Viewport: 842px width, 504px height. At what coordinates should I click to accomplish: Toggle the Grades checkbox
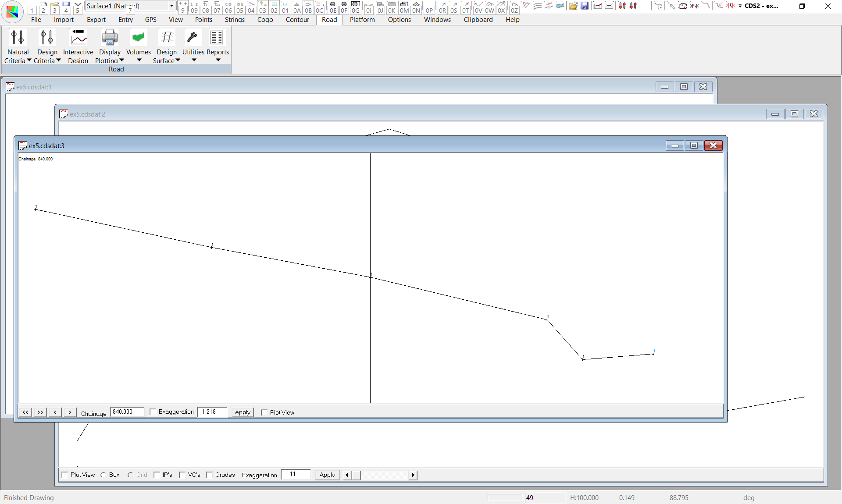210,475
